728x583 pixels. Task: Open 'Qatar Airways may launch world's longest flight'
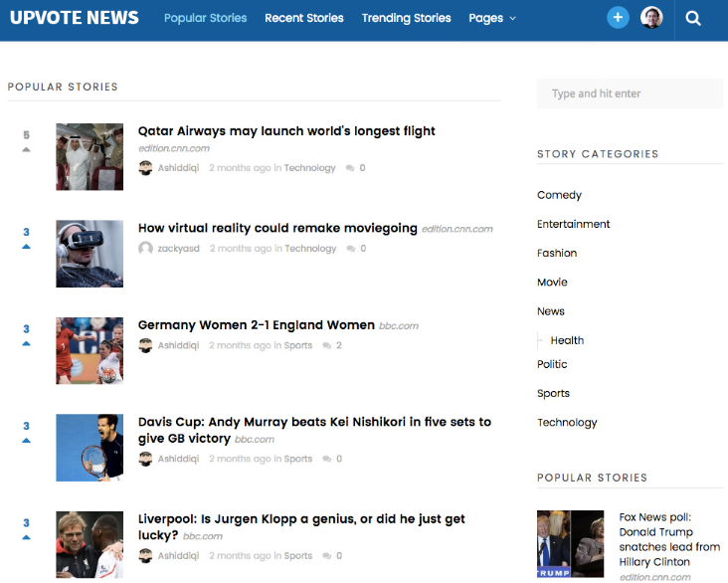click(286, 131)
